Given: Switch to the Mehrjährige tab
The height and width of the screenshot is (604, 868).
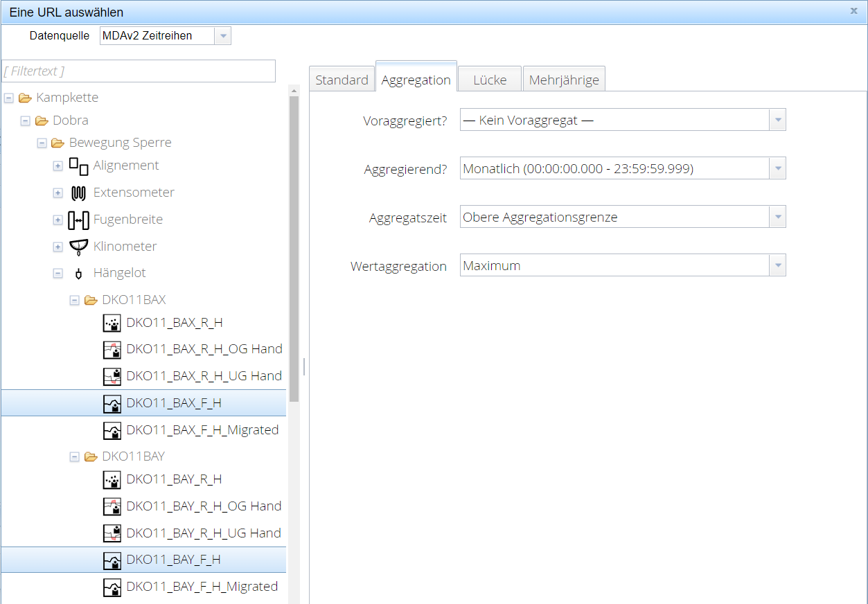Looking at the screenshot, I should pyautogui.click(x=564, y=80).
